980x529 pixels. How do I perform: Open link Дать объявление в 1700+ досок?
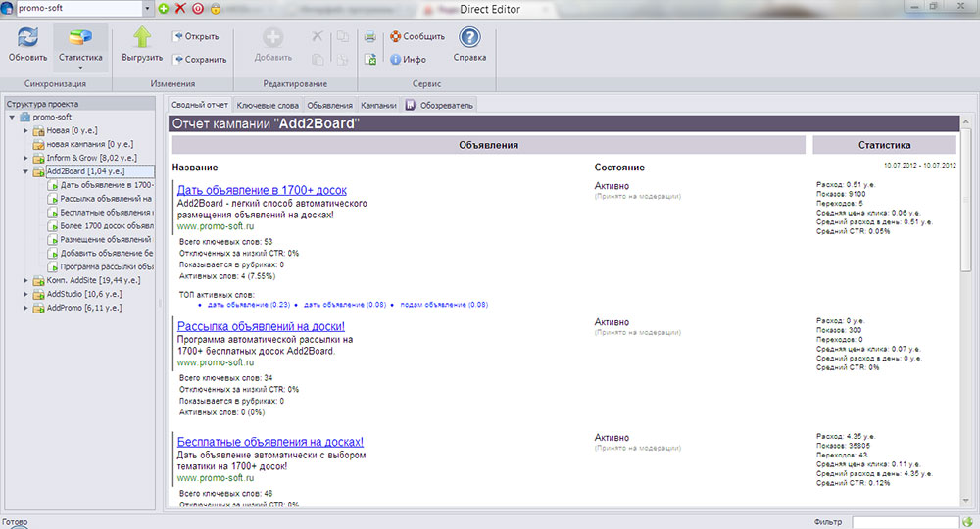(x=262, y=190)
